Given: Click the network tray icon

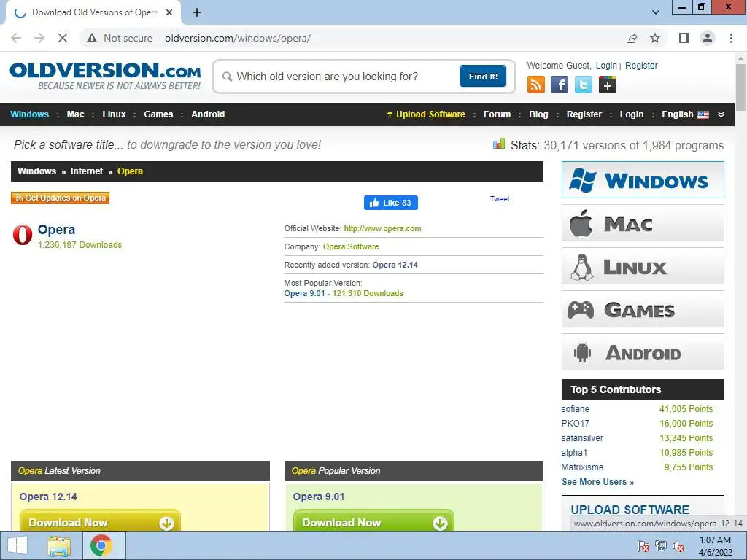Looking at the screenshot, I should coord(661,546).
